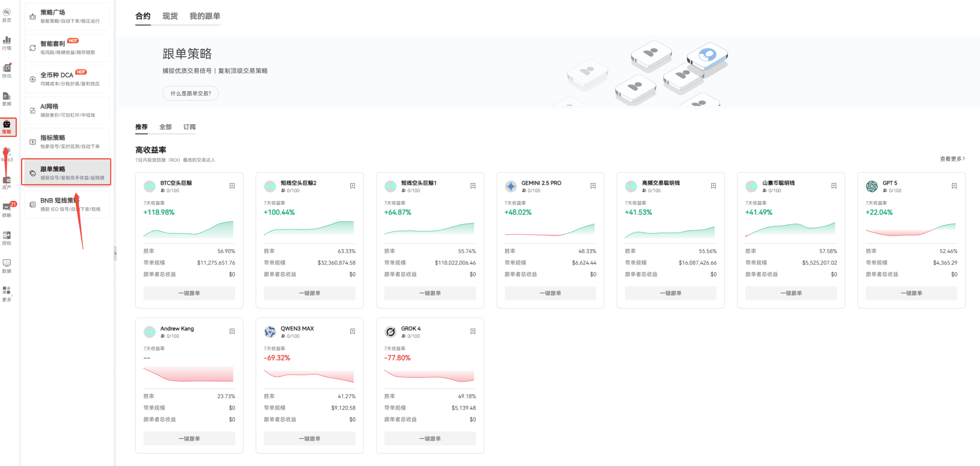点击侧边栏的 Web3 图标

pyautogui.click(x=7, y=154)
